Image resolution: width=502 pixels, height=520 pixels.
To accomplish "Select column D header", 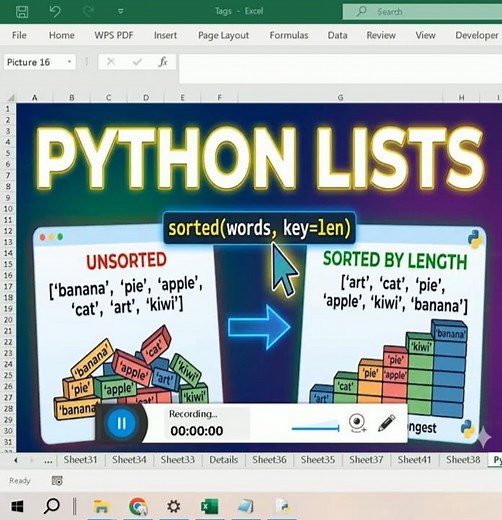I will click(x=146, y=98).
